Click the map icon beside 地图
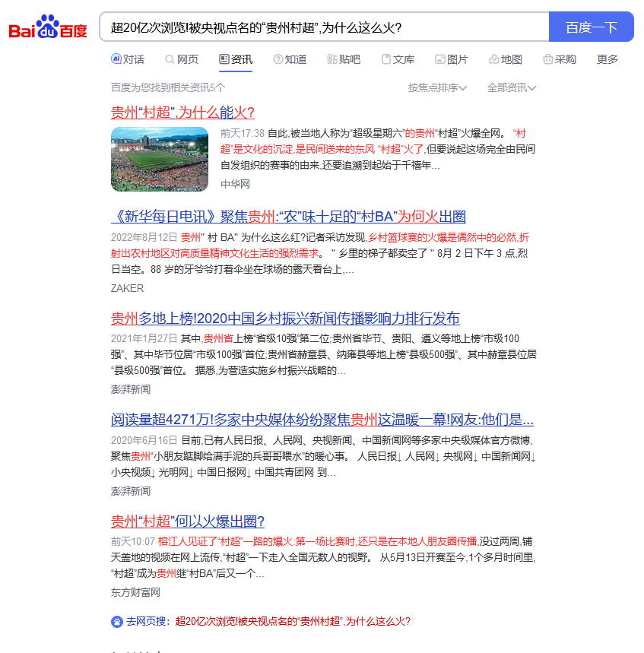644x653 pixels. pyautogui.click(x=494, y=59)
